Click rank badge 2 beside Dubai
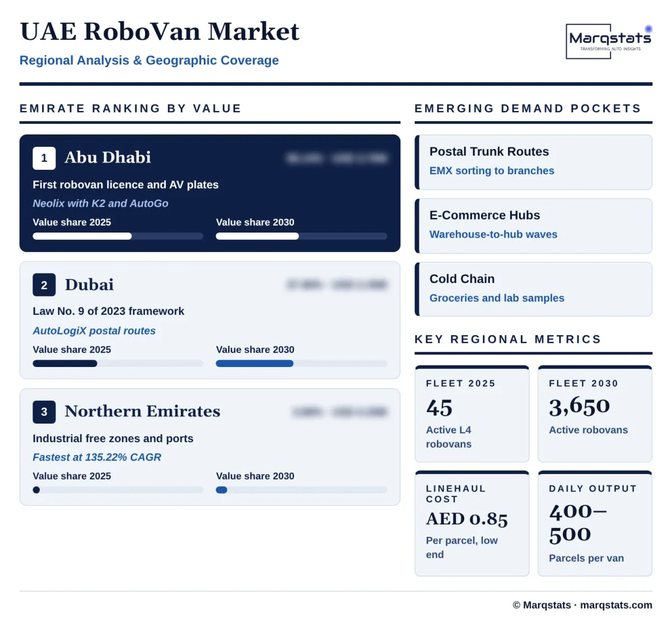The height and width of the screenshot is (627, 672). point(44,285)
